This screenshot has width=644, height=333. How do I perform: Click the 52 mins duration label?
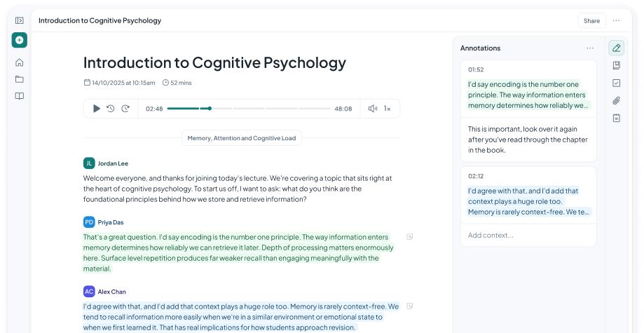[177, 83]
